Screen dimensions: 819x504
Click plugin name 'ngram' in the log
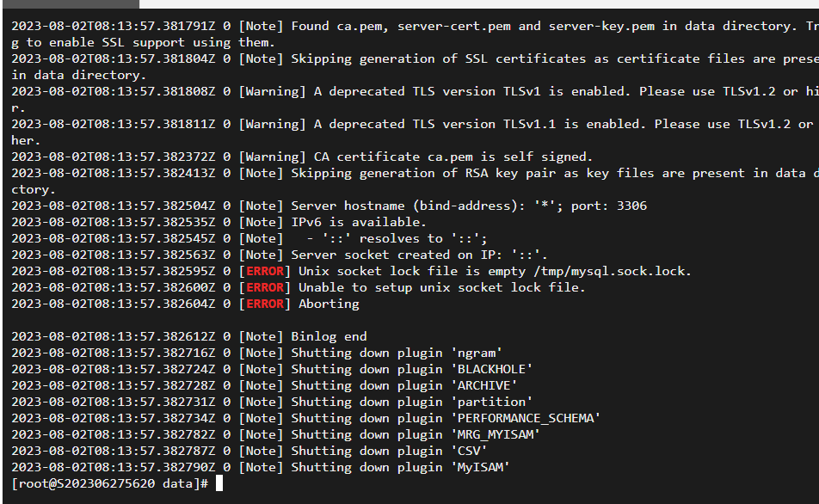477,353
